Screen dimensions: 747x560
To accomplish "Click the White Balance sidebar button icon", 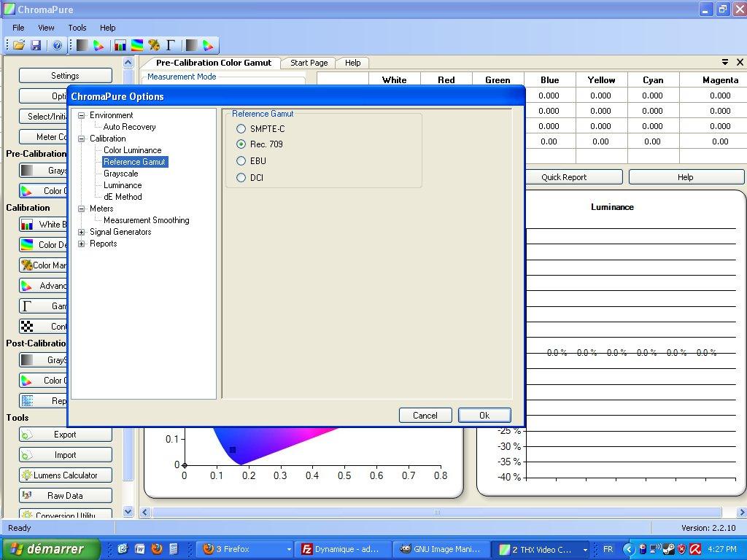I will coord(27,225).
